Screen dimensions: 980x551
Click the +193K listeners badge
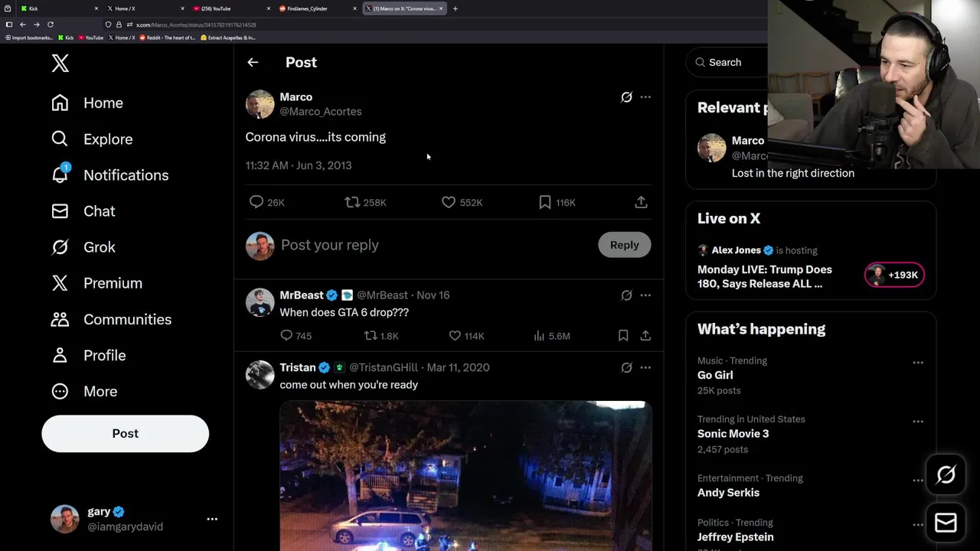pyautogui.click(x=894, y=275)
